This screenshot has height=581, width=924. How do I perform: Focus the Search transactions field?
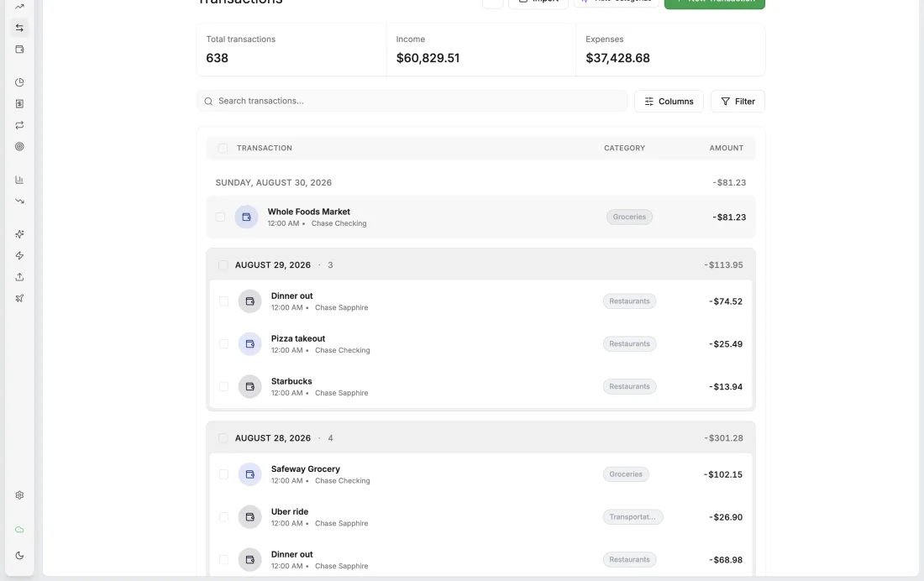412,102
